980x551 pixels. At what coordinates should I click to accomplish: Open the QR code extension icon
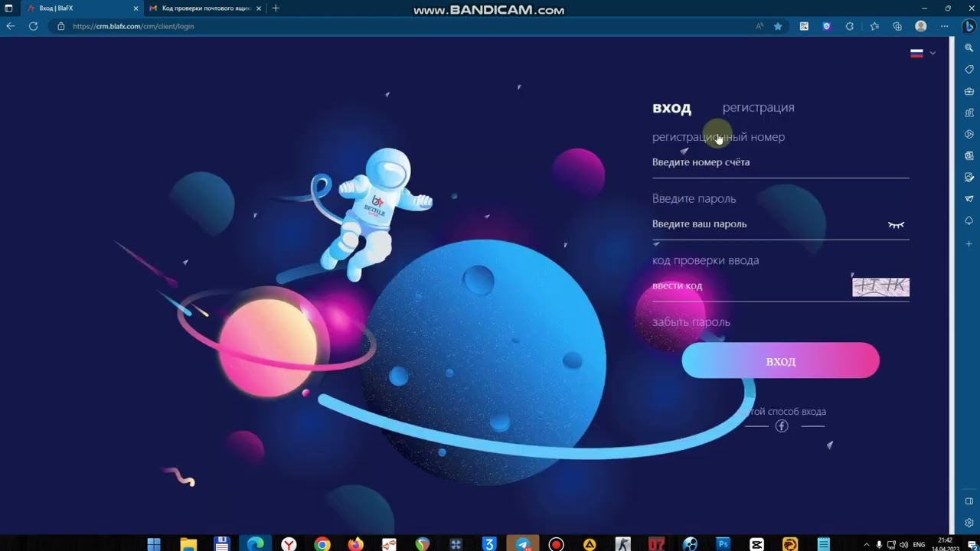804,26
